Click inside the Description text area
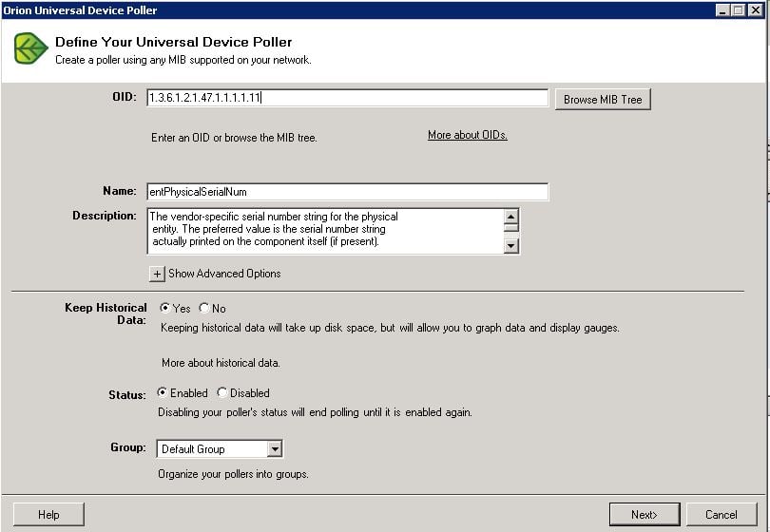The width and height of the screenshot is (770, 532). click(325, 231)
